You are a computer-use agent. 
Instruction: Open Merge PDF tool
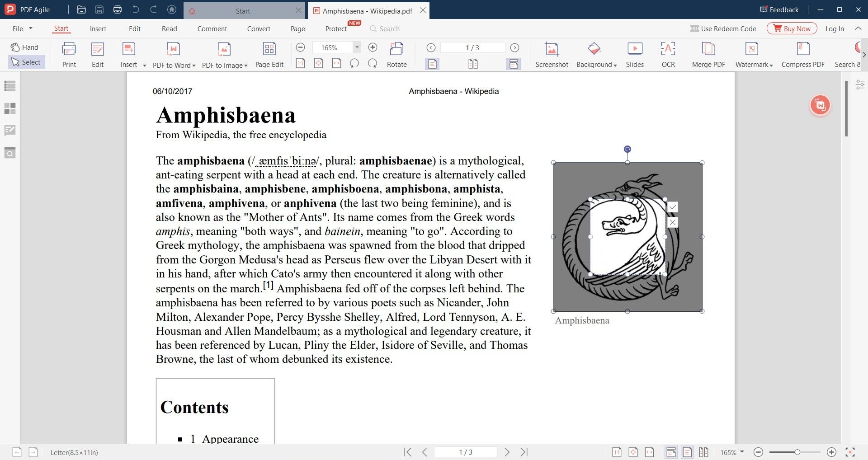pos(708,55)
